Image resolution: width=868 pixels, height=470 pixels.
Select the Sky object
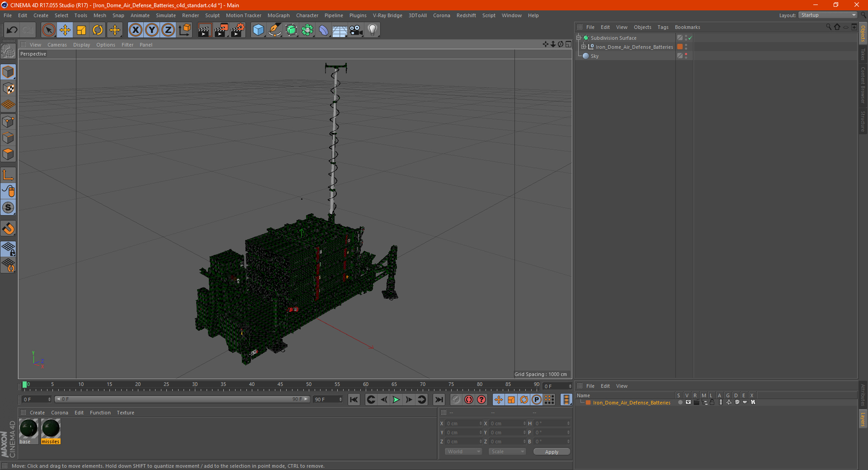coord(594,56)
